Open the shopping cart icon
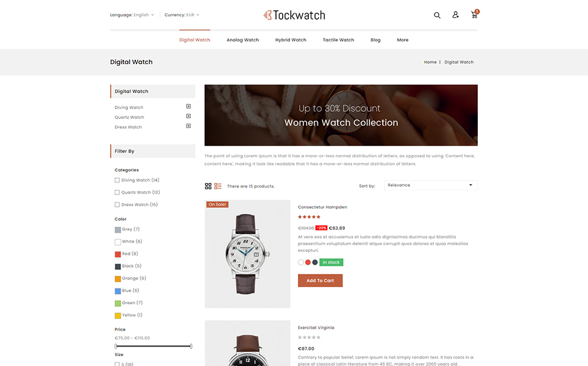 pos(475,14)
